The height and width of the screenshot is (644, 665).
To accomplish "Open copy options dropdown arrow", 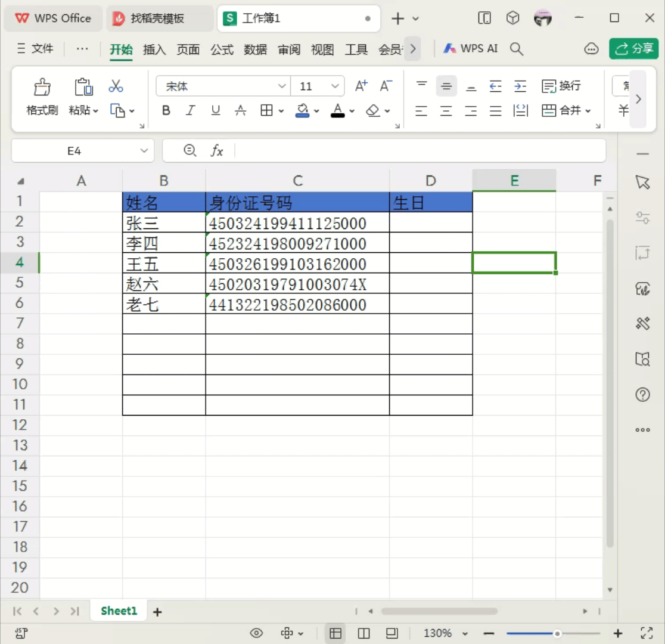I will click(x=132, y=112).
